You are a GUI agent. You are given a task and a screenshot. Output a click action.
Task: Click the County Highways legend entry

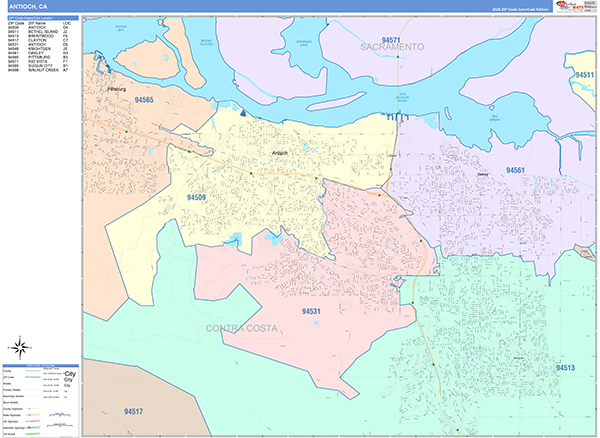12,409
